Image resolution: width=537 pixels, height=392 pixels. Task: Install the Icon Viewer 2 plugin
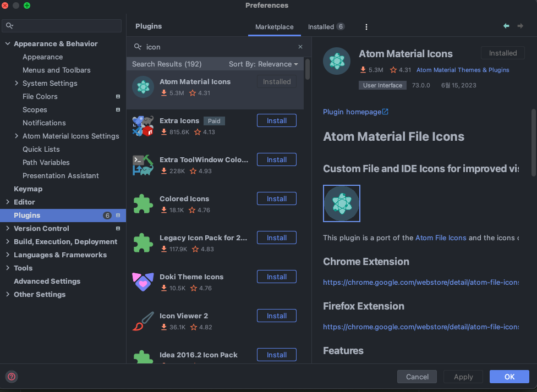[277, 316]
